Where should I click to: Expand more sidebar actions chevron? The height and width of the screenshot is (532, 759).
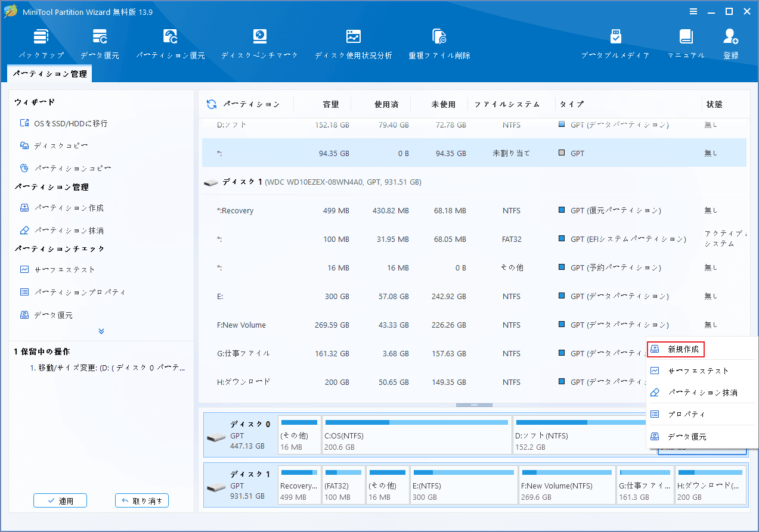tap(101, 331)
